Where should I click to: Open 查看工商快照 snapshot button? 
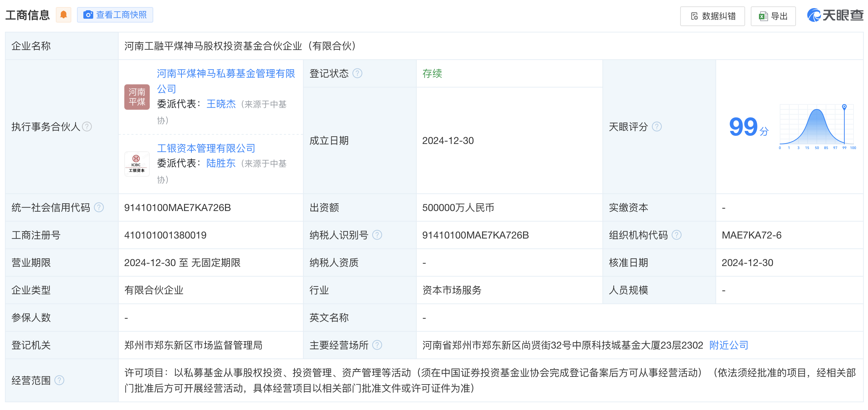pyautogui.click(x=115, y=15)
